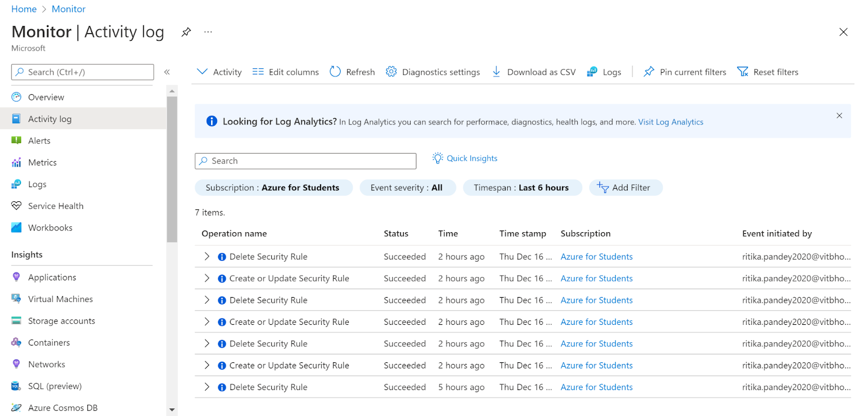Click Reset filters funnel icon
The image size is (868, 416).
click(x=743, y=72)
